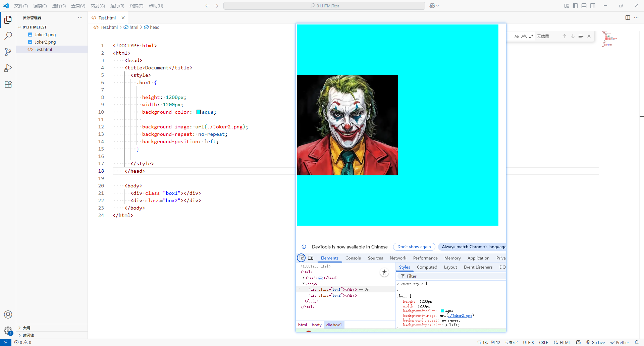Open the Copilot dropdown chevron in title bar

438,6
